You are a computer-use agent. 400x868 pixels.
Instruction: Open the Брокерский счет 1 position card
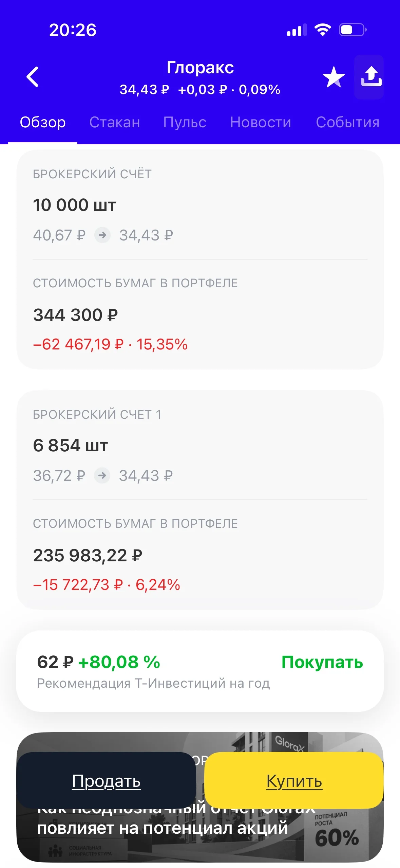(x=200, y=500)
